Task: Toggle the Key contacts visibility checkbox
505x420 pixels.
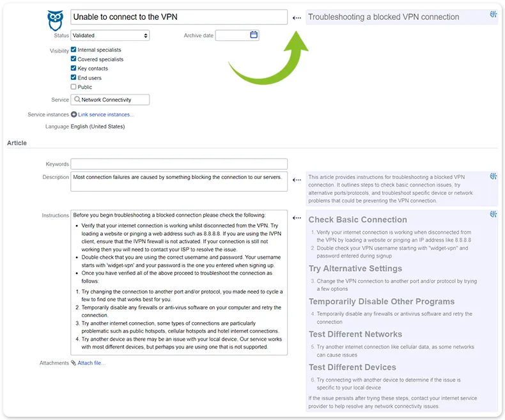Action: click(x=74, y=68)
